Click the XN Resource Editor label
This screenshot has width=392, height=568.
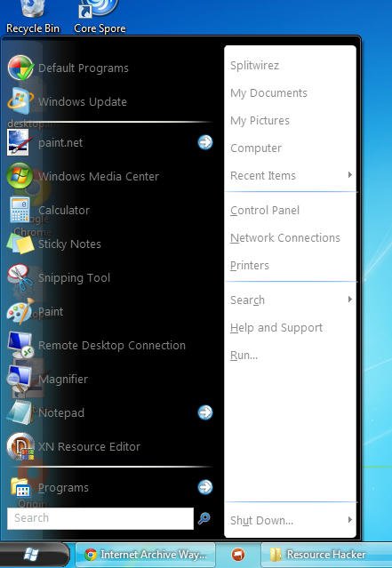pyautogui.click(x=89, y=446)
